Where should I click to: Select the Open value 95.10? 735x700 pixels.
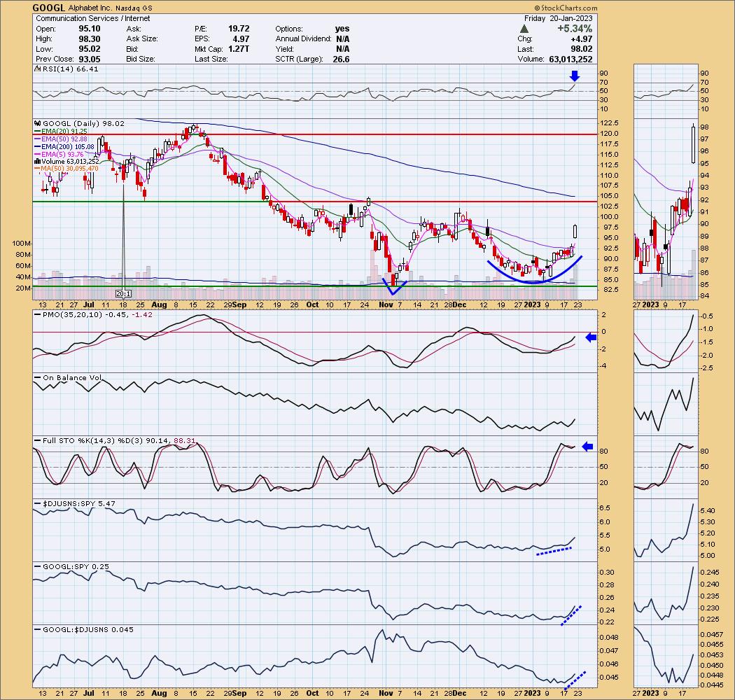tap(90, 29)
